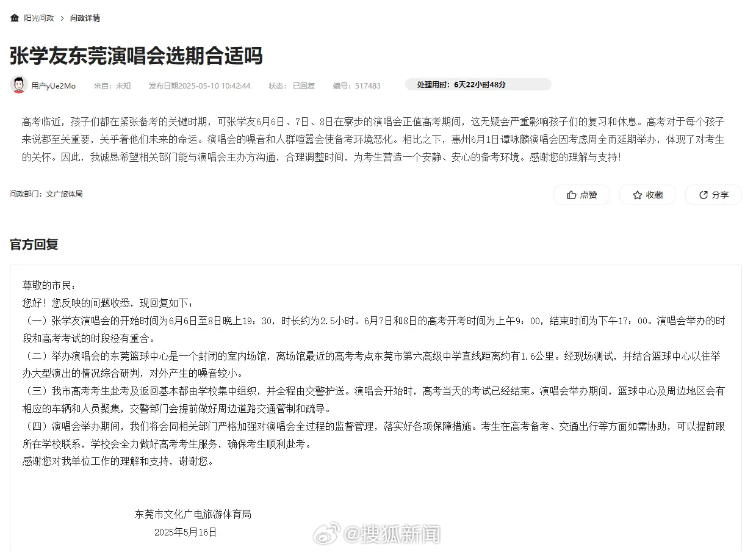Viewport: 756px width, 552px height.
Task: Click the 状态 已回复 status label
Action: click(292, 86)
